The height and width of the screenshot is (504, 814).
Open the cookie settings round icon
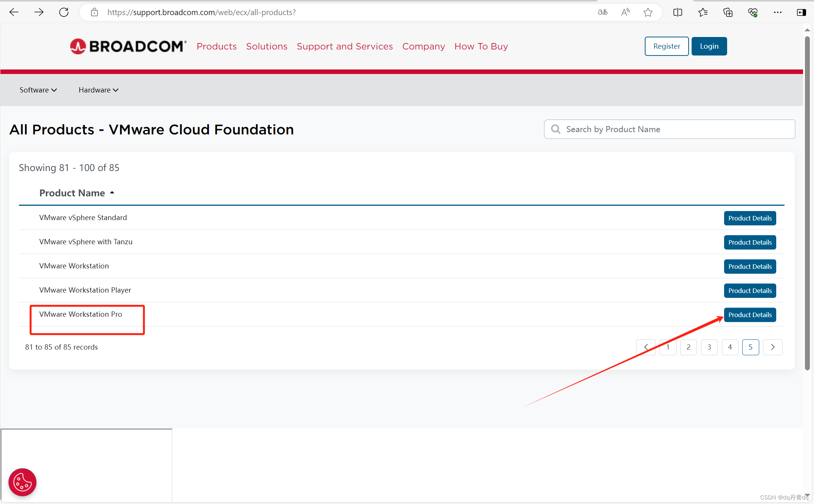coord(22,482)
